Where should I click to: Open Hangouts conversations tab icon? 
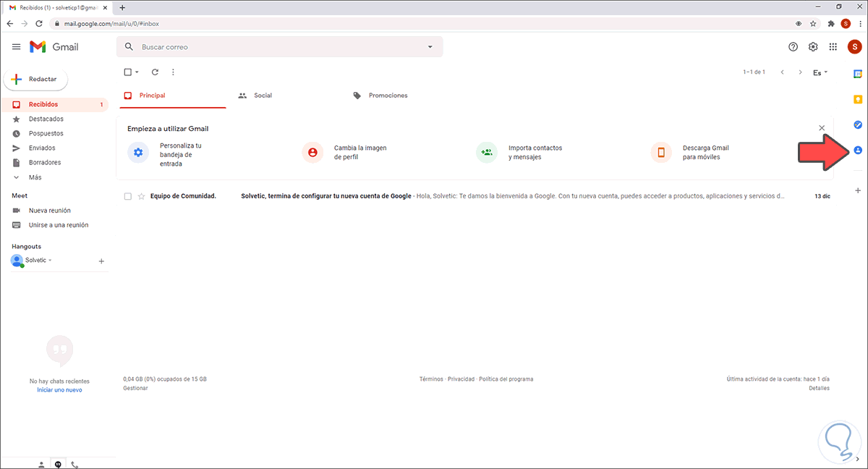click(x=58, y=464)
